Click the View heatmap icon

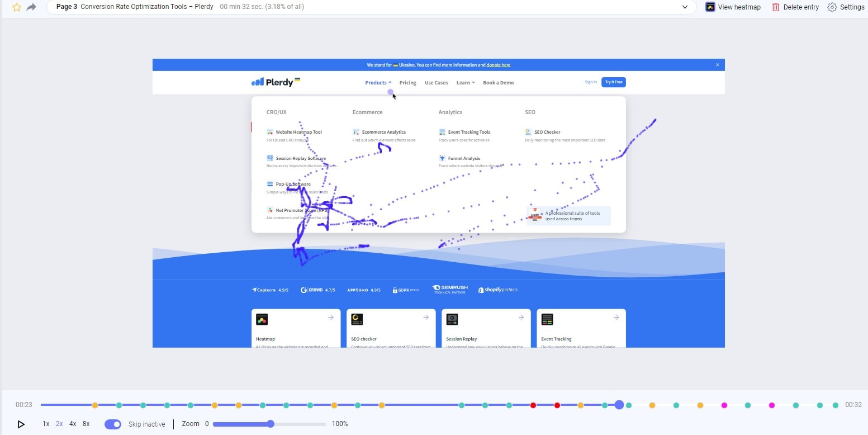tap(710, 7)
